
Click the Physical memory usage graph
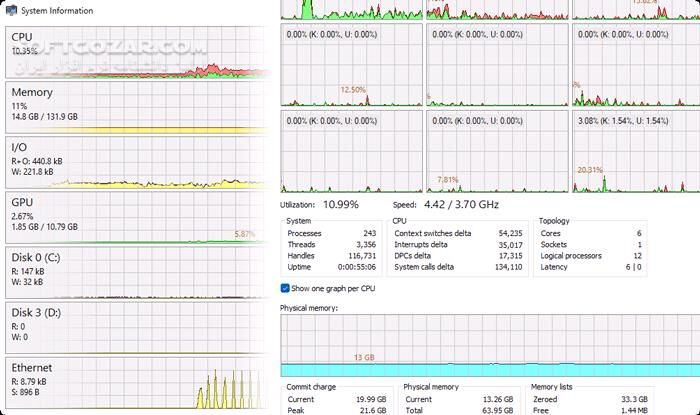(x=490, y=345)
